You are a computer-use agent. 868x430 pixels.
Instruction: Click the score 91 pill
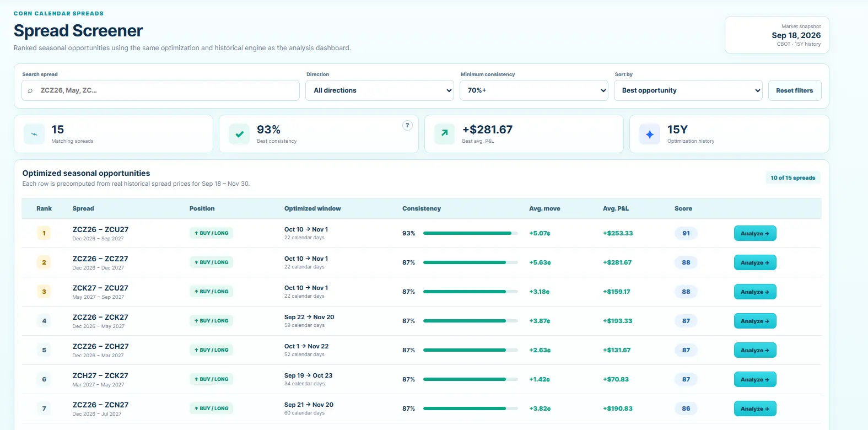pos(686,233)
